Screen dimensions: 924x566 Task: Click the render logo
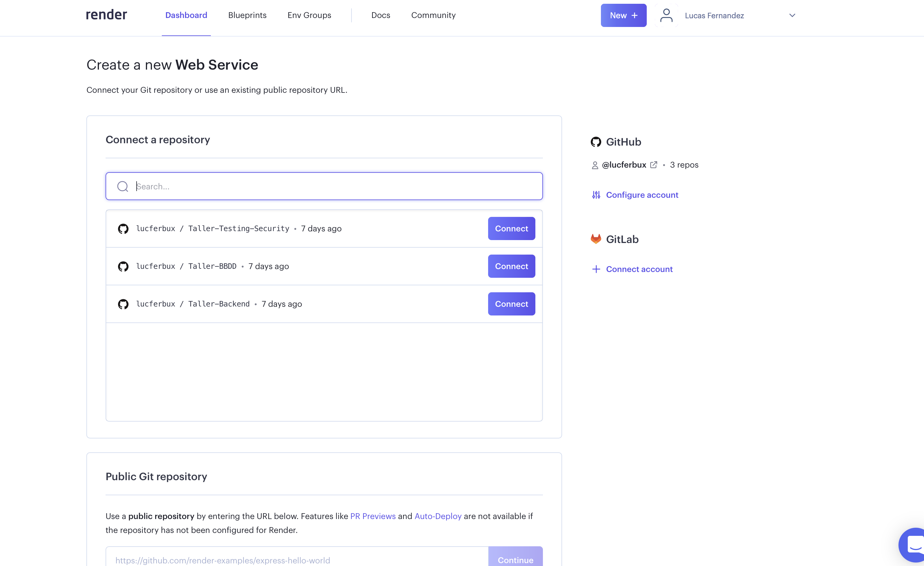(x=106, y=15)
